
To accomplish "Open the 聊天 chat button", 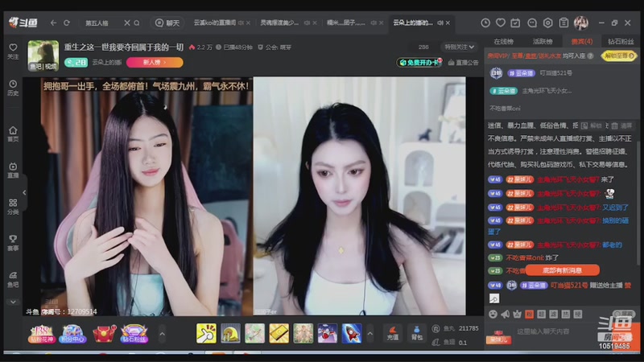I will (167, 23).
